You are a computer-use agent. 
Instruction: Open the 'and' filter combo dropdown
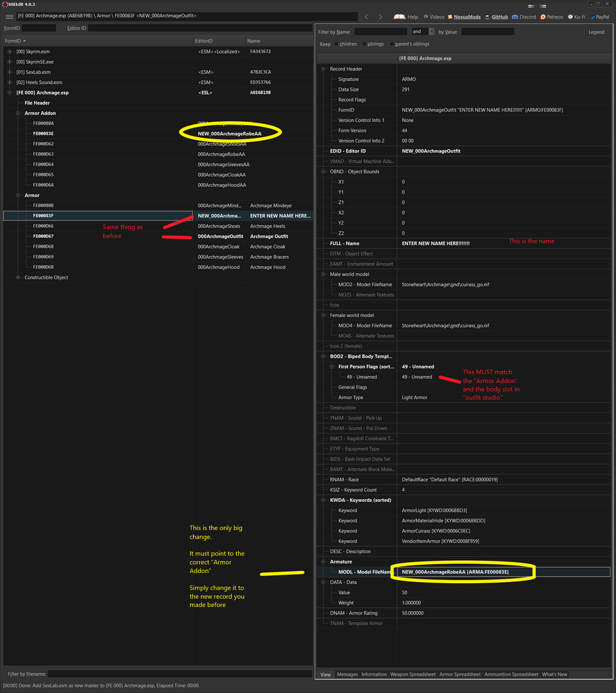point(431,31)
